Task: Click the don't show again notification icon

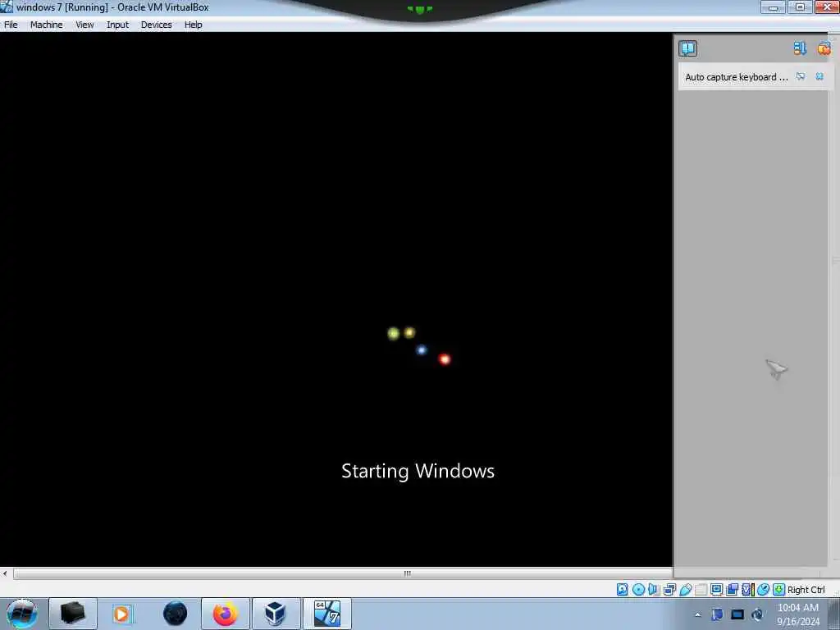Action: pyautogui.click(x=801, y=76)
